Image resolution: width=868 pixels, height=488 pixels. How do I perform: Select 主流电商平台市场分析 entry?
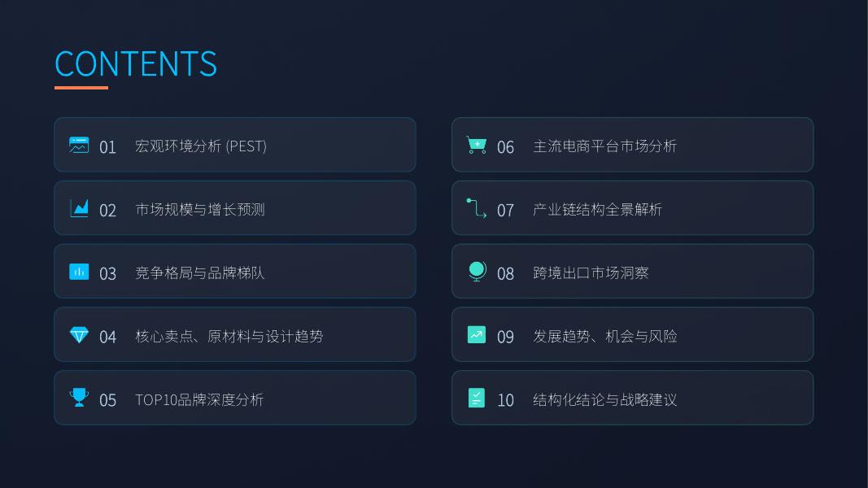633,145
